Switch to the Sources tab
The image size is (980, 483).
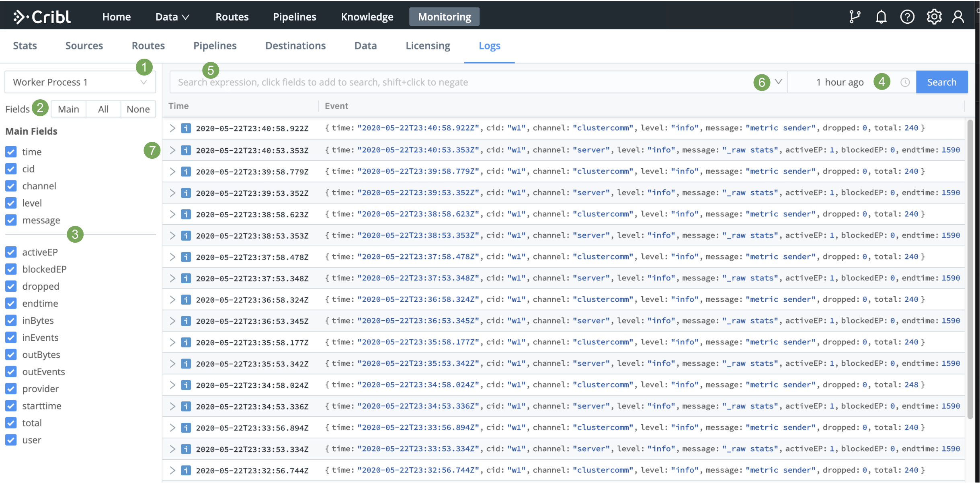click(84, 45)
